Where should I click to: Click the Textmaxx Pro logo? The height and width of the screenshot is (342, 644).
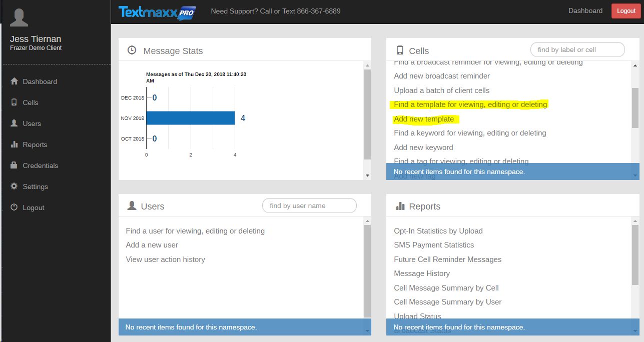tap(157, 11)
